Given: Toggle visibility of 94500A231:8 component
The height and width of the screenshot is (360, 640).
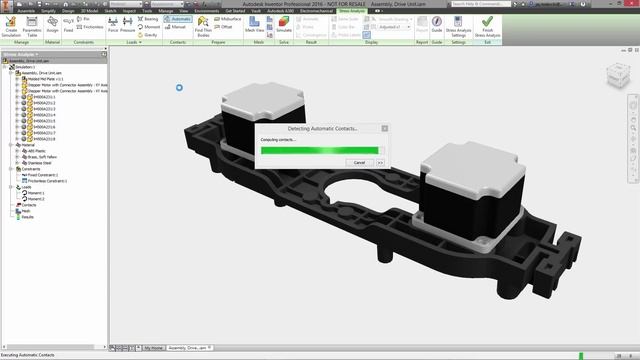Looking at the screenshot, I should (24, 139).
